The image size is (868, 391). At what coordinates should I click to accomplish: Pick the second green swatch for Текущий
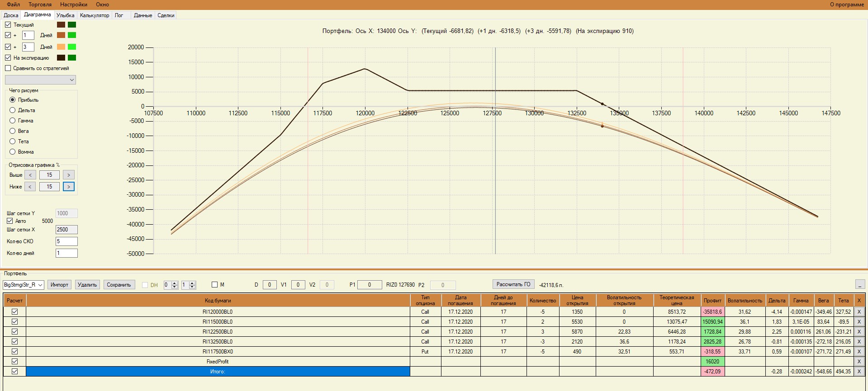point(72,25)
